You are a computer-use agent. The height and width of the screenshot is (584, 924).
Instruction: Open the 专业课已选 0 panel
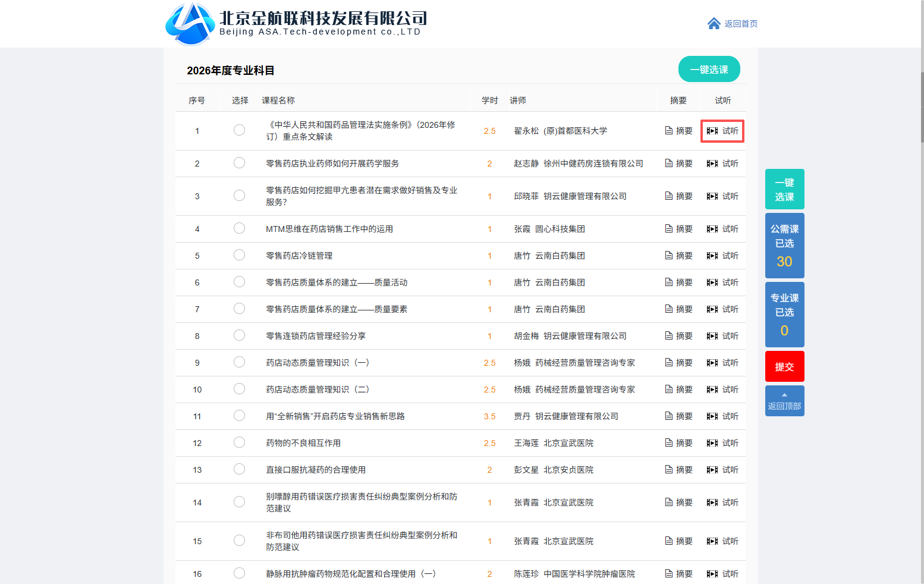click(784, 315)
